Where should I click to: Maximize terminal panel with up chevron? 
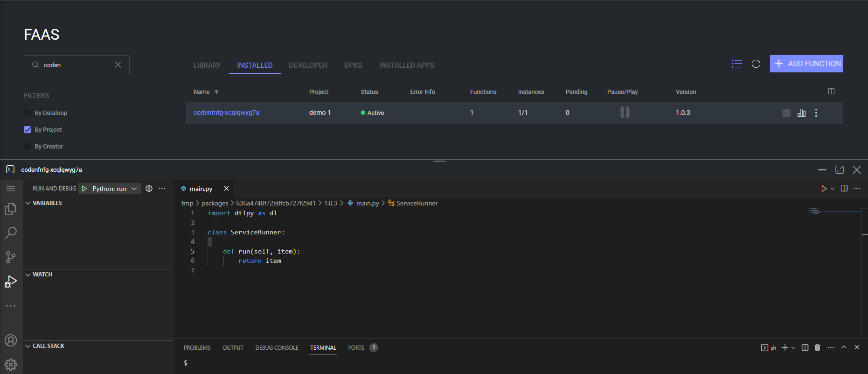(844, 347)
